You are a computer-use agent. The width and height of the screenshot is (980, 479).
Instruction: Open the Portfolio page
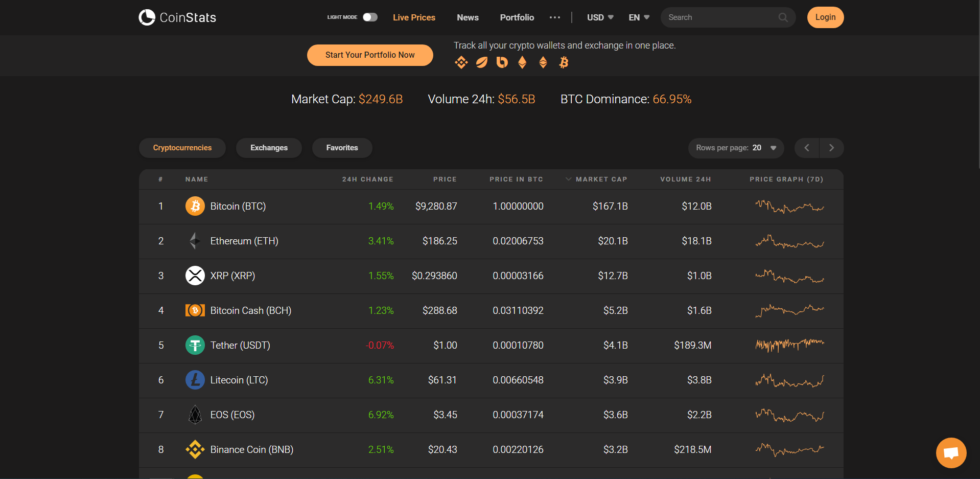pyautogui.click(x=517, y=17)
